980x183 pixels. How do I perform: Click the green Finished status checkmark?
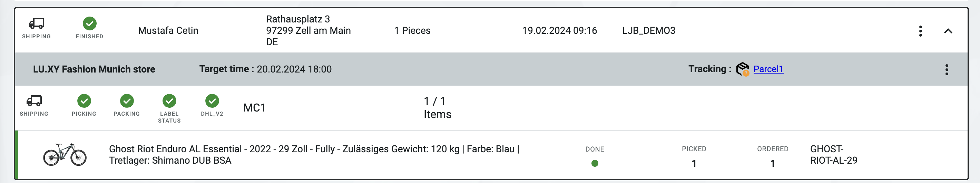(x=89, y=23)
